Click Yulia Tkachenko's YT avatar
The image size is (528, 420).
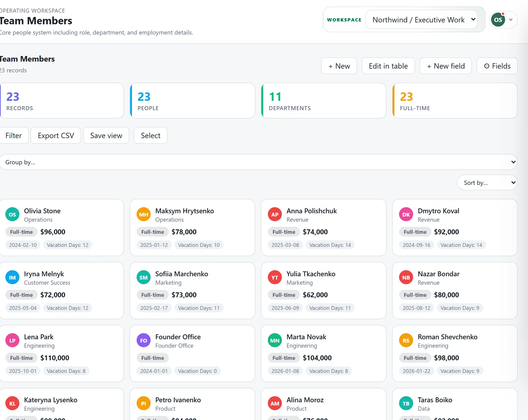pos(275,278)
